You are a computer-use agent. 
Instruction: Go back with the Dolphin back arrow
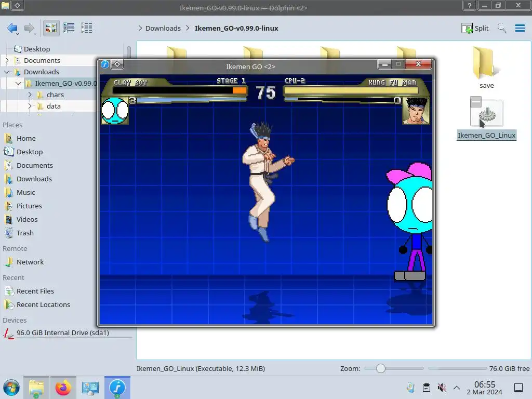tap(12, 28)
